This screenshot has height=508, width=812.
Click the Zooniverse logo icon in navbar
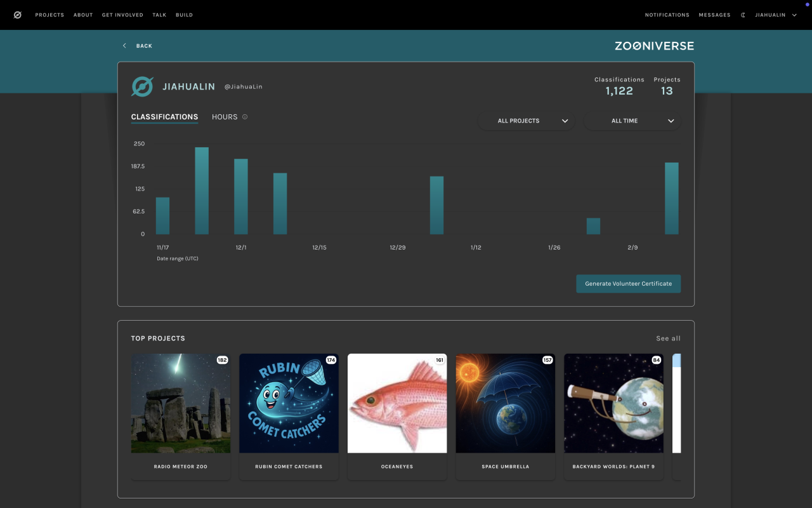coord(17,15)
